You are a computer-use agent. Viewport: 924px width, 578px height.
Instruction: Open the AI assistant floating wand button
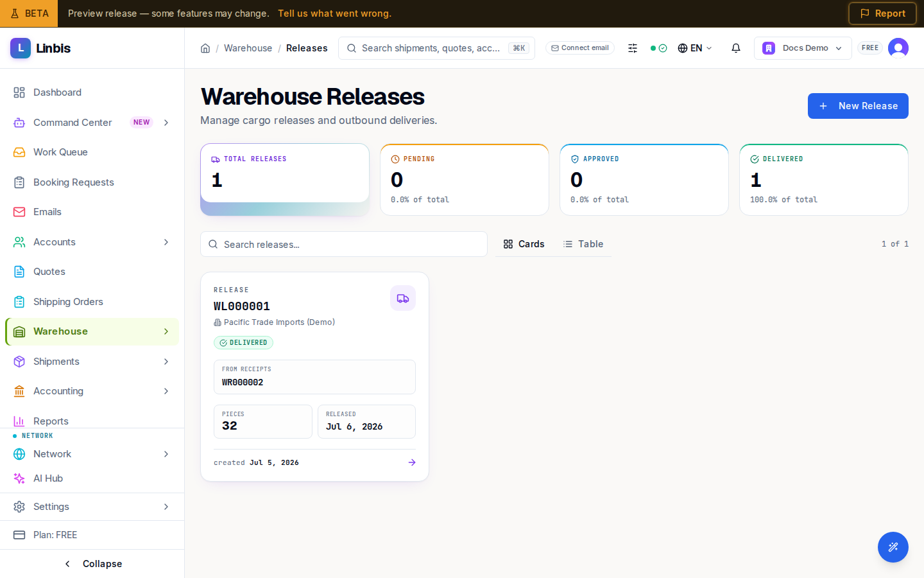point(893,547)
